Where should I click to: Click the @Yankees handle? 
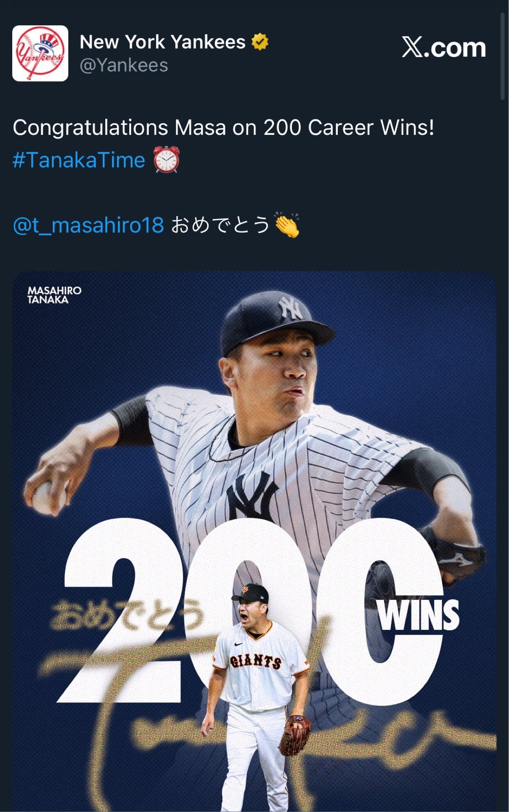pos(124,66)
